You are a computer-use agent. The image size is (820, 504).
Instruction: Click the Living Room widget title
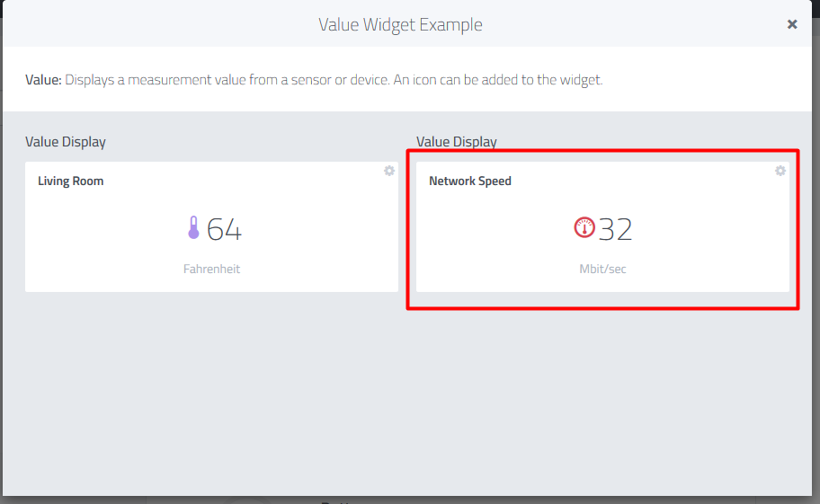(x=70, y=181)
